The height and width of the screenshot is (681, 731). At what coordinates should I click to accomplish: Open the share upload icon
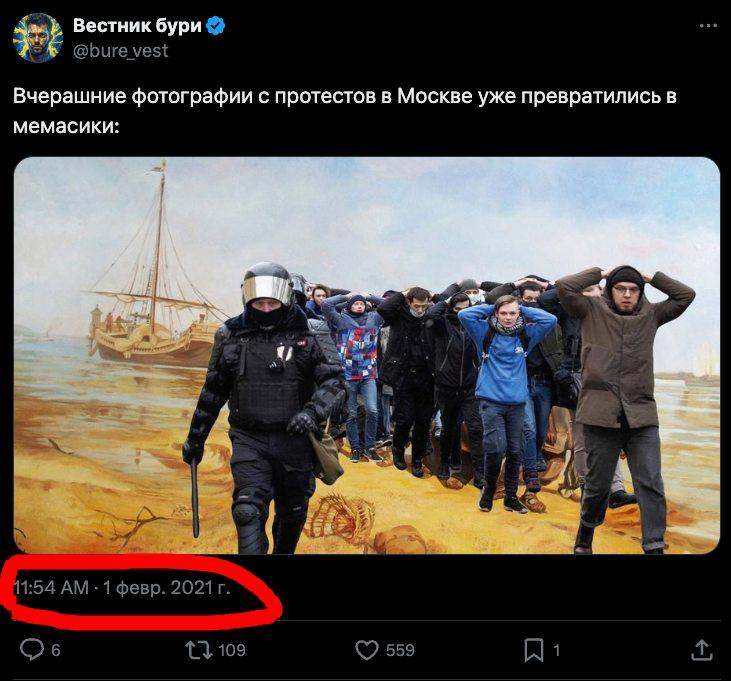pos(701,650)
